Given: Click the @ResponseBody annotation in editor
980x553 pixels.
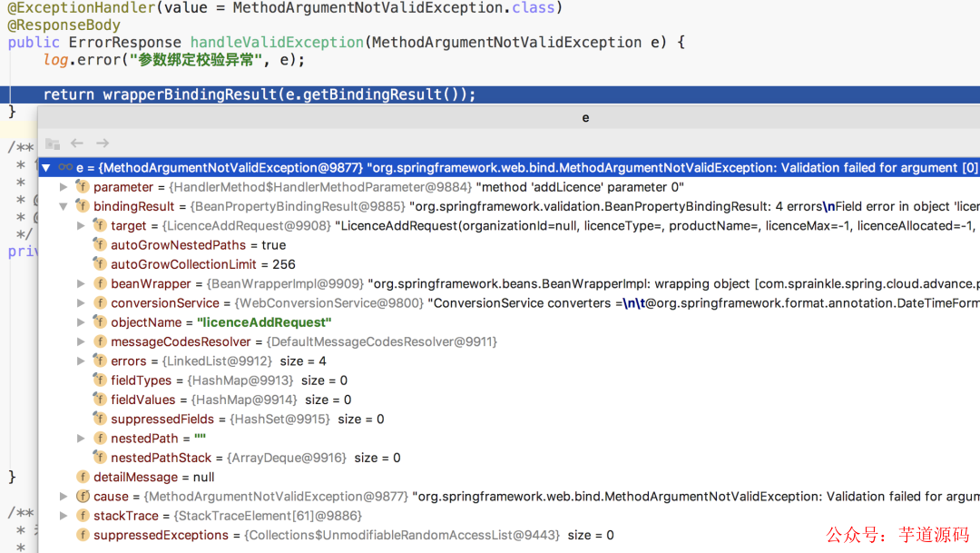Looking at the screenshot, I should [64, 25].
